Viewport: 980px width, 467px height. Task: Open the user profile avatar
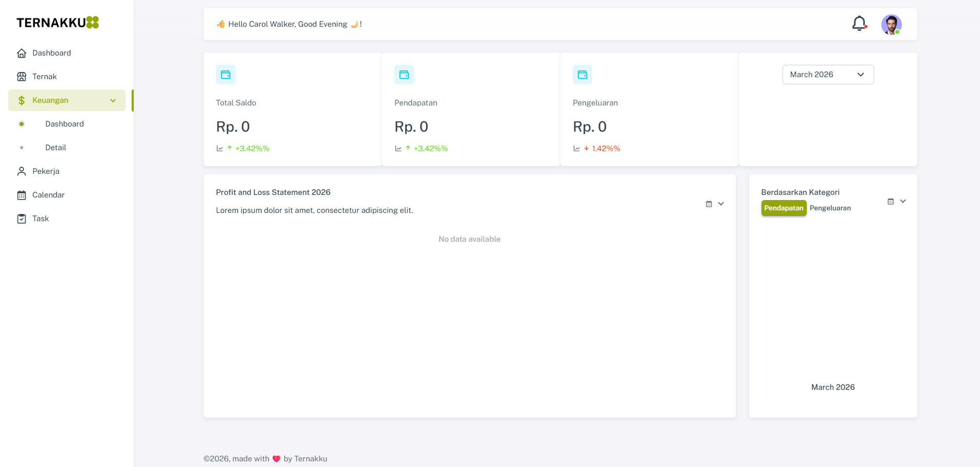pos(891,24)
